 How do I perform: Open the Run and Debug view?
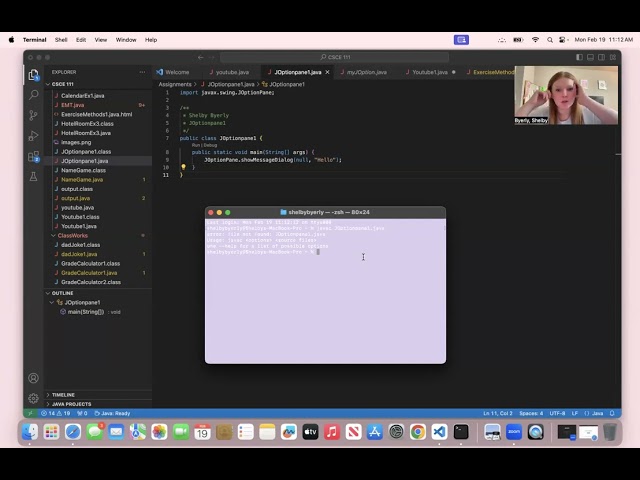(33, 136)
